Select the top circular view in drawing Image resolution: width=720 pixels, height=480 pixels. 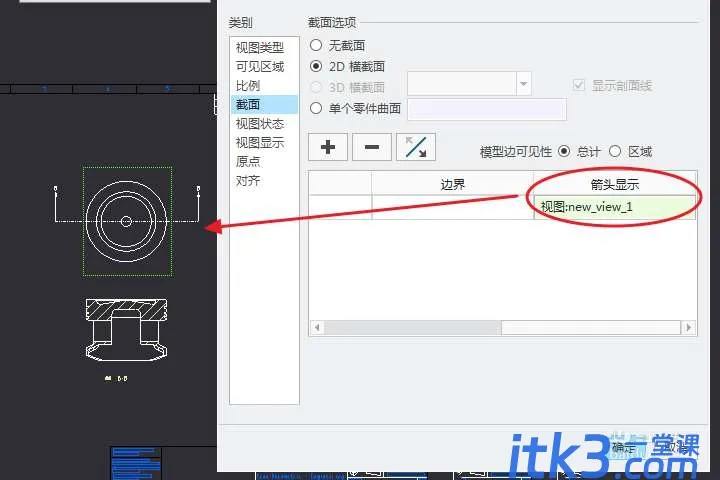tap(127, 221)
